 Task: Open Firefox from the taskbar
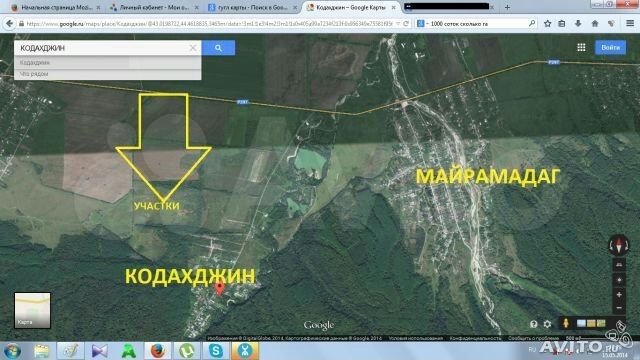coord(158,351)
